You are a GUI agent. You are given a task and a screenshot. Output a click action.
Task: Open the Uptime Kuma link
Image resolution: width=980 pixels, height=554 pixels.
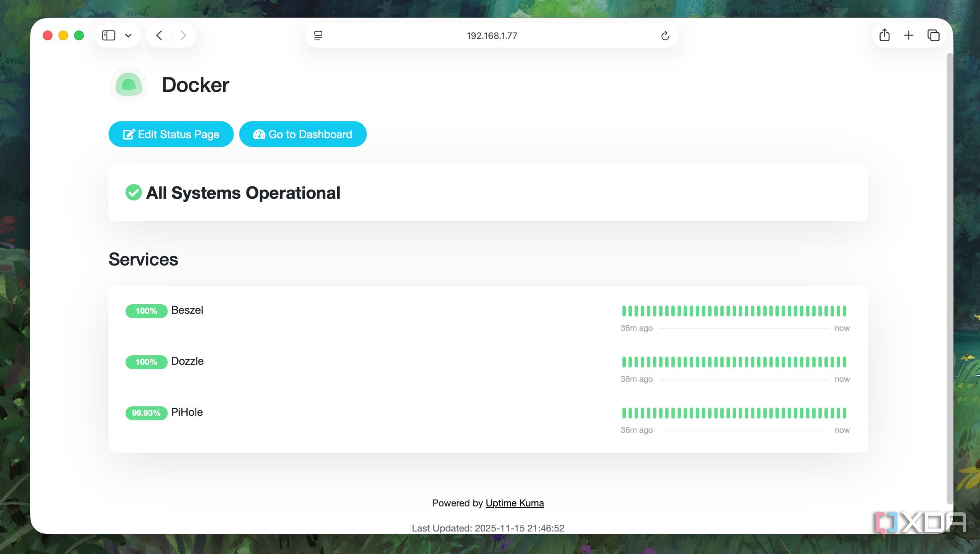(515, 503)
